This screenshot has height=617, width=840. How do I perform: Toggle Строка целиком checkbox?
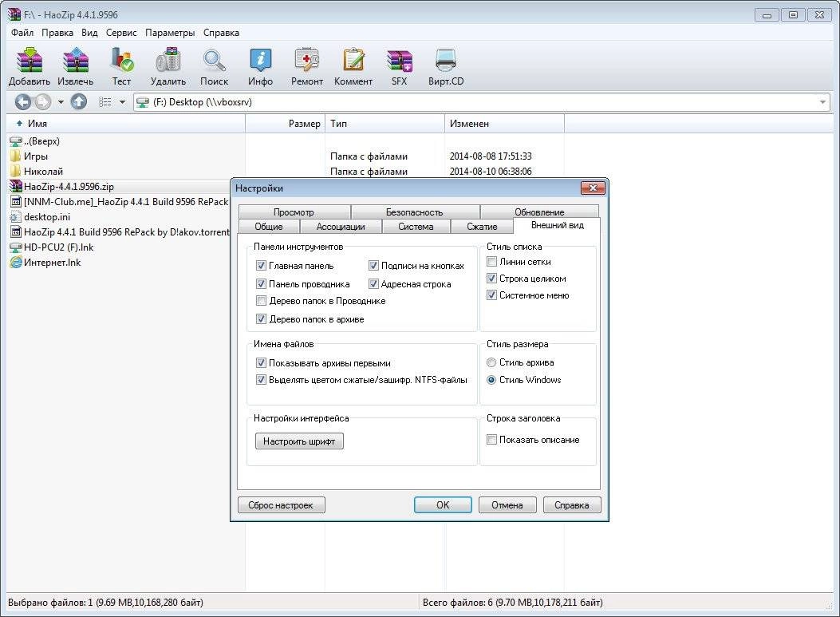491,279
